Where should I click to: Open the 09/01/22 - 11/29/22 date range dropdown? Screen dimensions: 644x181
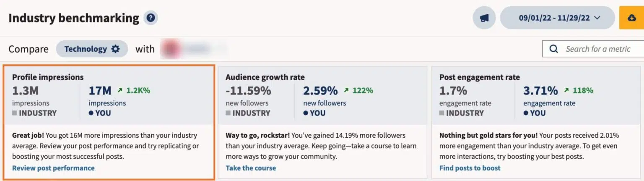(557, 18)
